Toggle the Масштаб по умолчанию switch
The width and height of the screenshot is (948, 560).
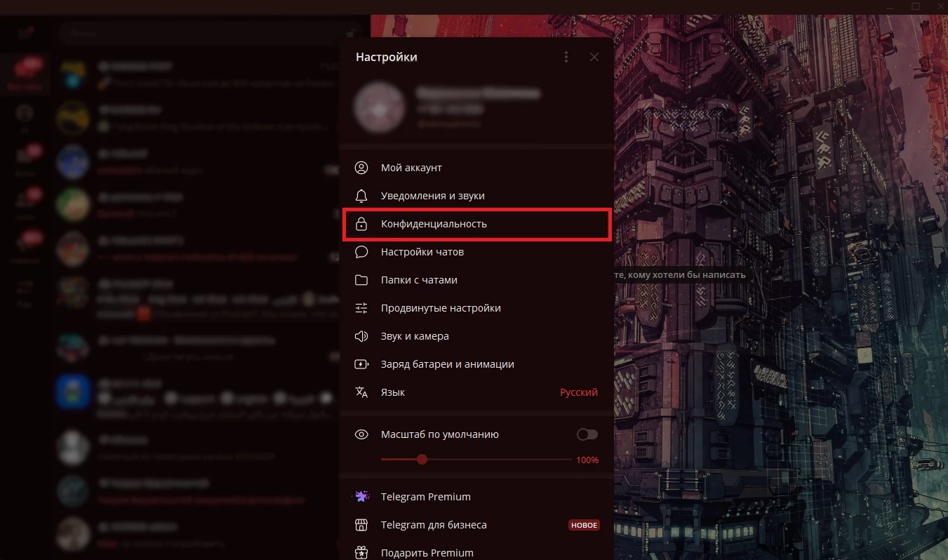tap(587, 434)
